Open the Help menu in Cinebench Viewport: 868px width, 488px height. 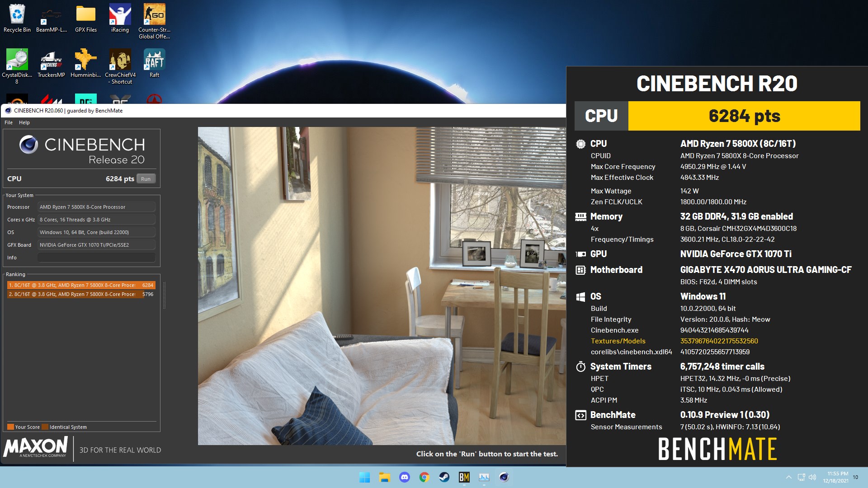pyautogui.click(x=24, y=122)
